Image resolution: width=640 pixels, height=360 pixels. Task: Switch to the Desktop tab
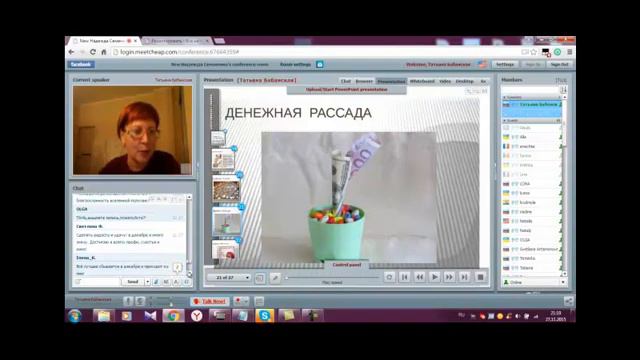point(464,81)
